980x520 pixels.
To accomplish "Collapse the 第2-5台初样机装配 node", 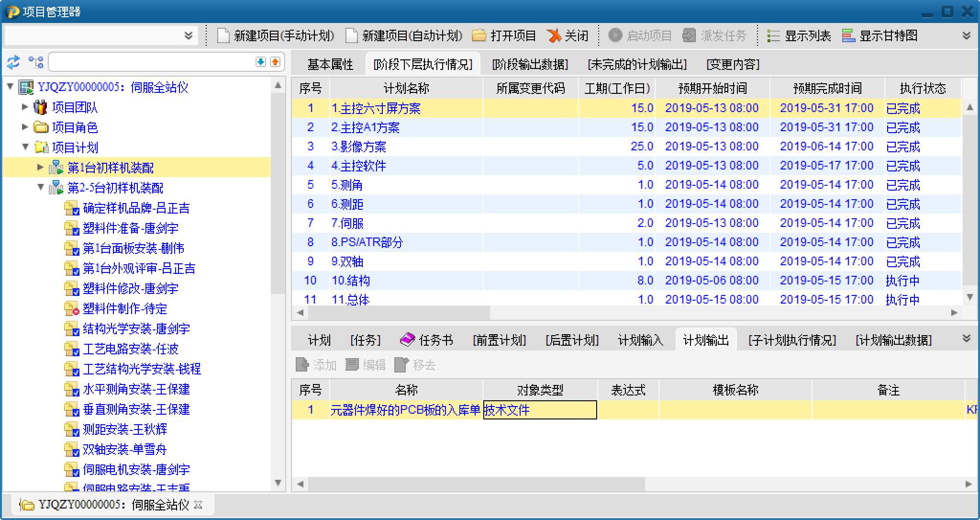I will coord(41,188).
